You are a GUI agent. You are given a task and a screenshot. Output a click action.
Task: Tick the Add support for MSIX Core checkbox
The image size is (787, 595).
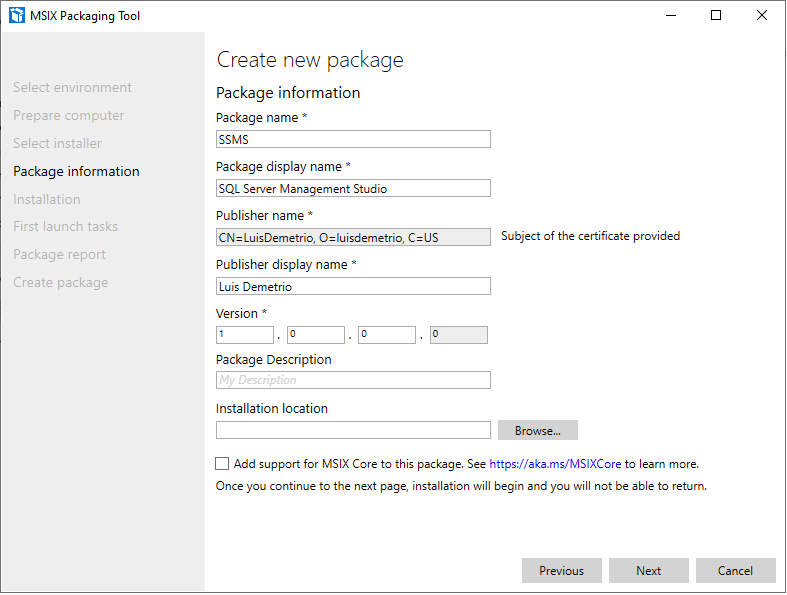222,463
